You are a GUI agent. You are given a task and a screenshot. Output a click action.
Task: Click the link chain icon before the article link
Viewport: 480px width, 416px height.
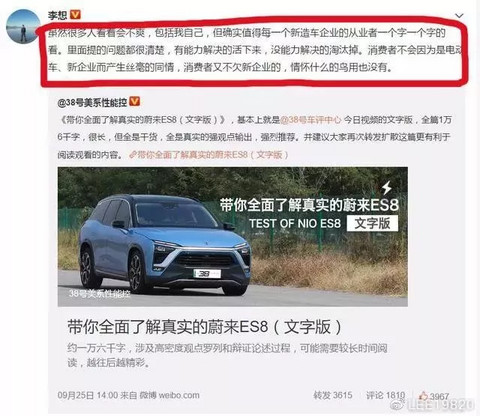pos(132,155)
